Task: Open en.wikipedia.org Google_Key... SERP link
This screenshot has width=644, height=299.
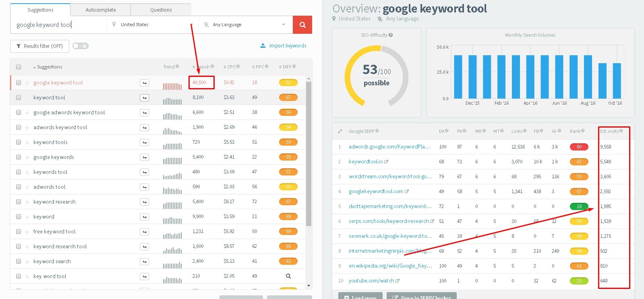Action: (390, 266)
